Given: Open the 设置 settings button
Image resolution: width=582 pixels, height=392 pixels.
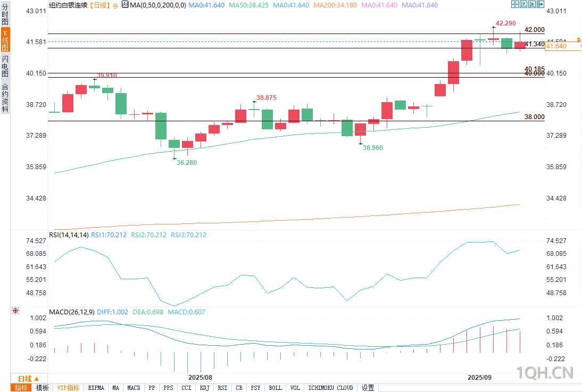Looking at the screenshot, I should [368, 388].
